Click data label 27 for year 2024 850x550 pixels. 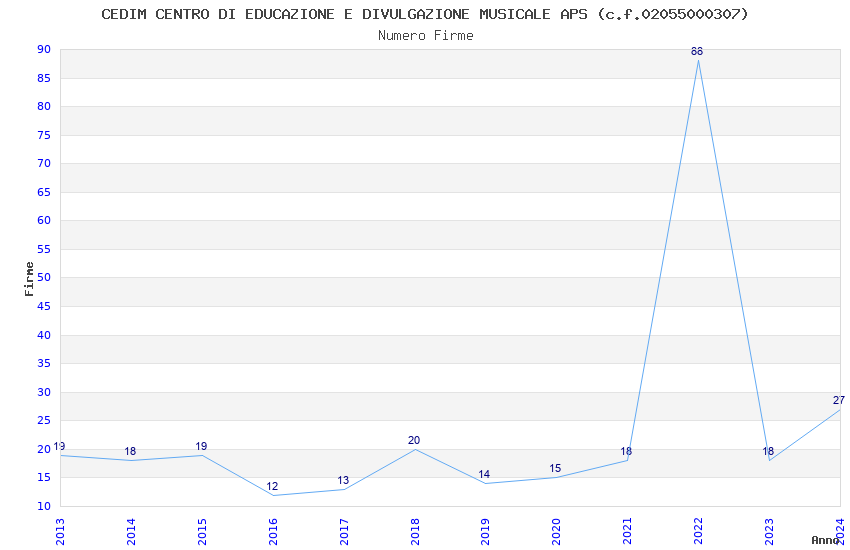pos(839,400)
